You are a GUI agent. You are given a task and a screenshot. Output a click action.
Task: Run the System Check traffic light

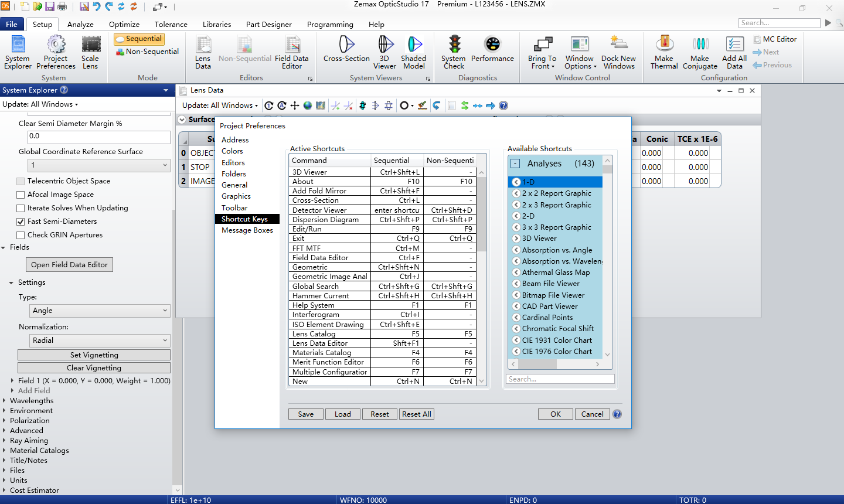pos(454,52)
